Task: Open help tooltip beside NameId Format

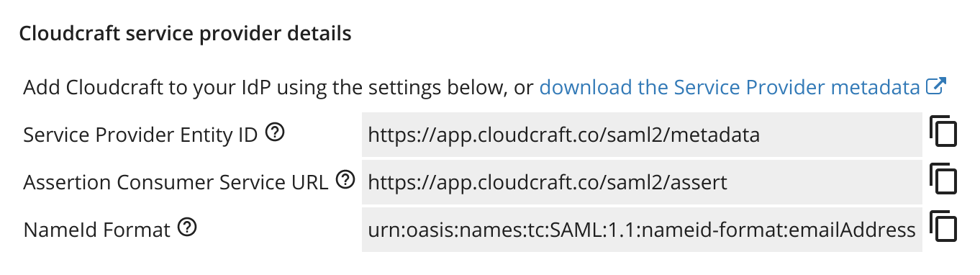Action: [187, 228]
